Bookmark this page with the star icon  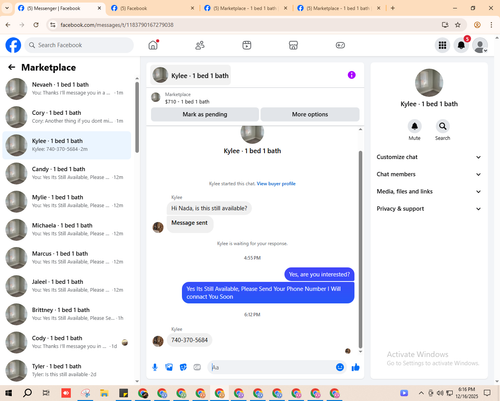tap(458, 25)
